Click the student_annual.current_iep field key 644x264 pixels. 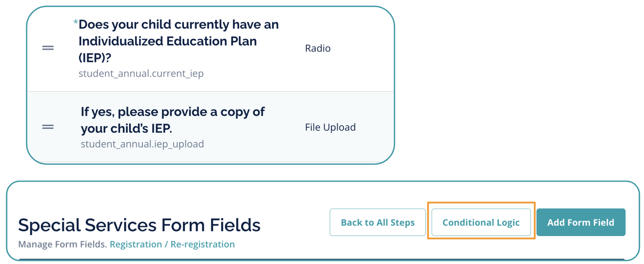(141, 73)
